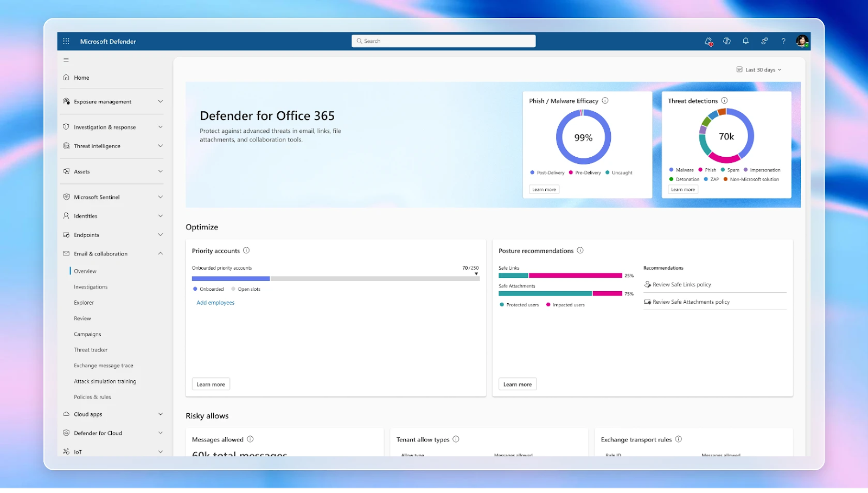Show info icon for Tenant allow types
The height and width of the screenshot is (493, 868).
pos(456,439)
